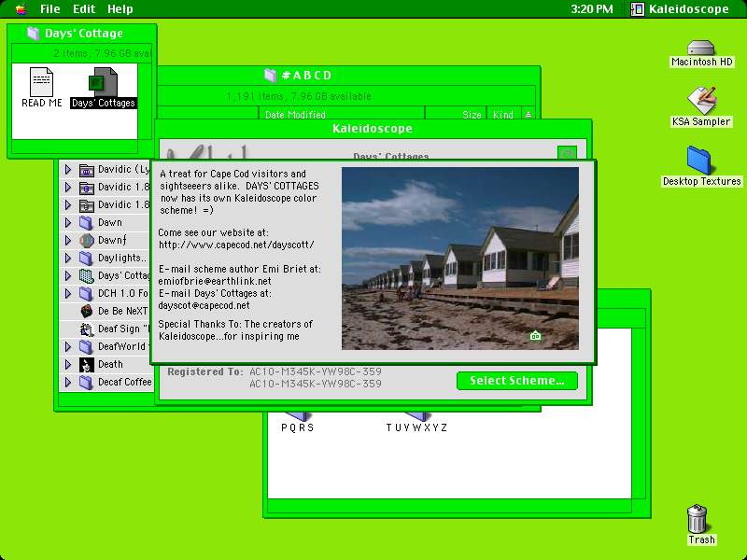This screenshot has width=747, height=560.
Task: Click the Dawnf item icon in list
Action: pos(86,240)
